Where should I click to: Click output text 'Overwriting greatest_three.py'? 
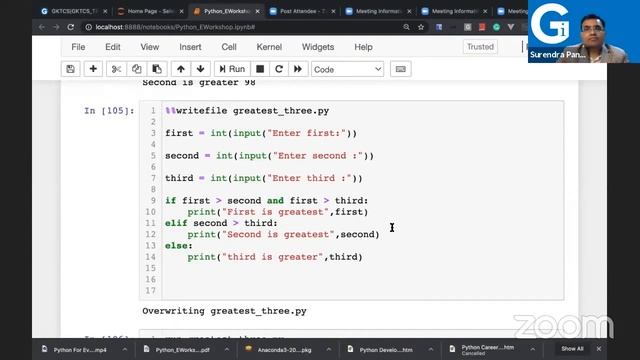click(224, 311)
